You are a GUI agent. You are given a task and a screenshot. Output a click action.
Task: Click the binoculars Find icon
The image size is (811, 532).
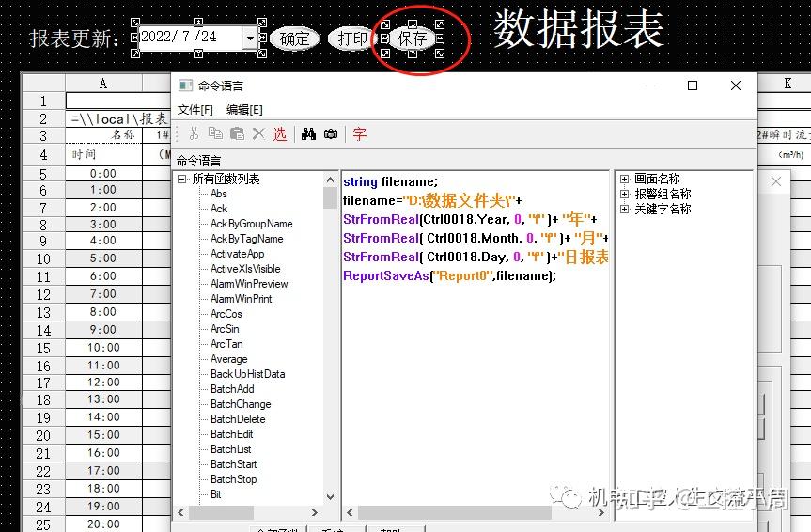[309, 134]
